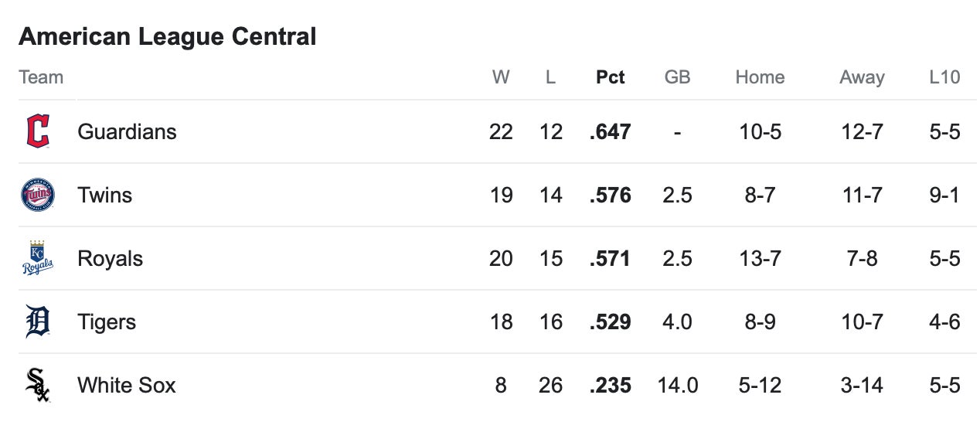Screen dimensions: 980x422
Task: Click the W column header
Action: (x=501, y=77)
